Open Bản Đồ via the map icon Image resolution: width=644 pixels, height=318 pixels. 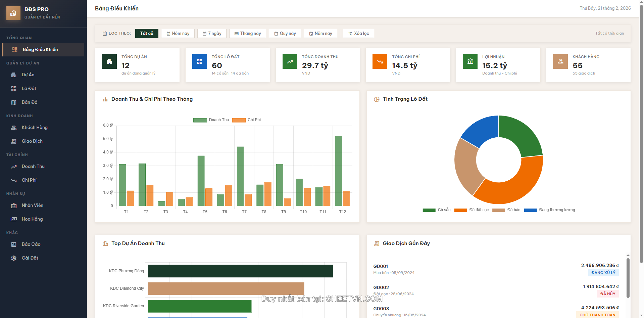pos(14,102)
